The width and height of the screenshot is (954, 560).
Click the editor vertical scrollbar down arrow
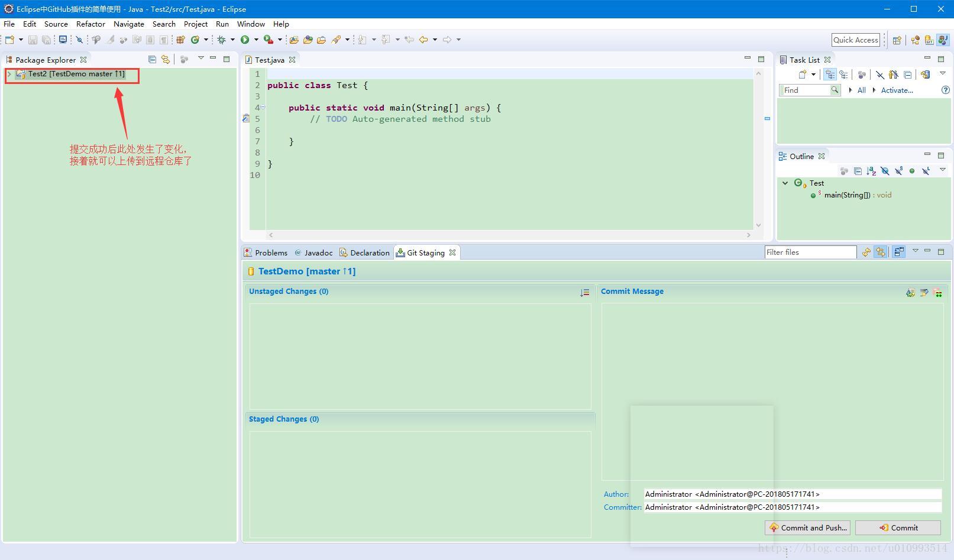tap(758, 225)
